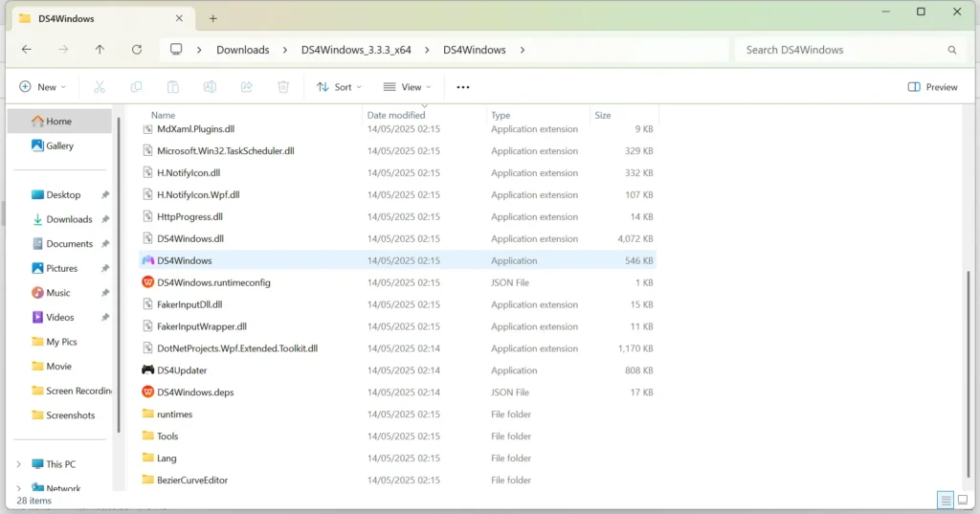Viewport: 980px width, 514px height.
Task: Expand the View dropdown menu
Action: pos(408,87)
